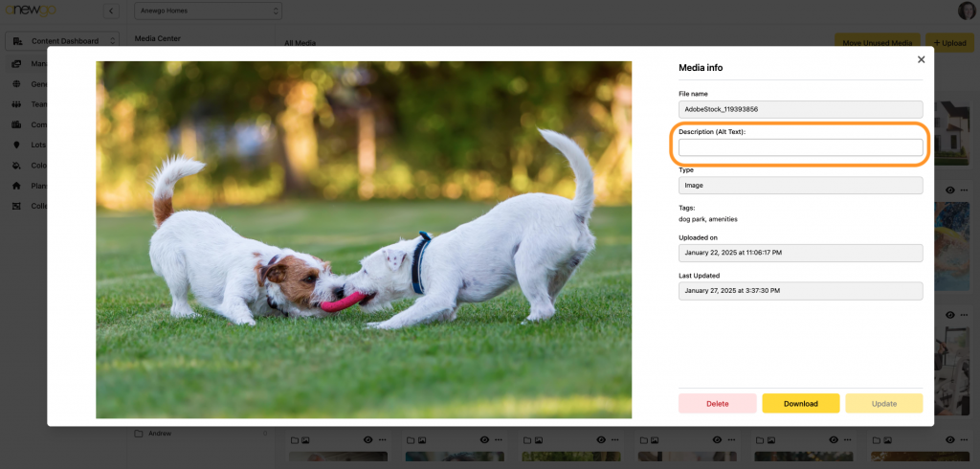Click the Upload button
Viewport: 980px width, 469px height.
949,43
